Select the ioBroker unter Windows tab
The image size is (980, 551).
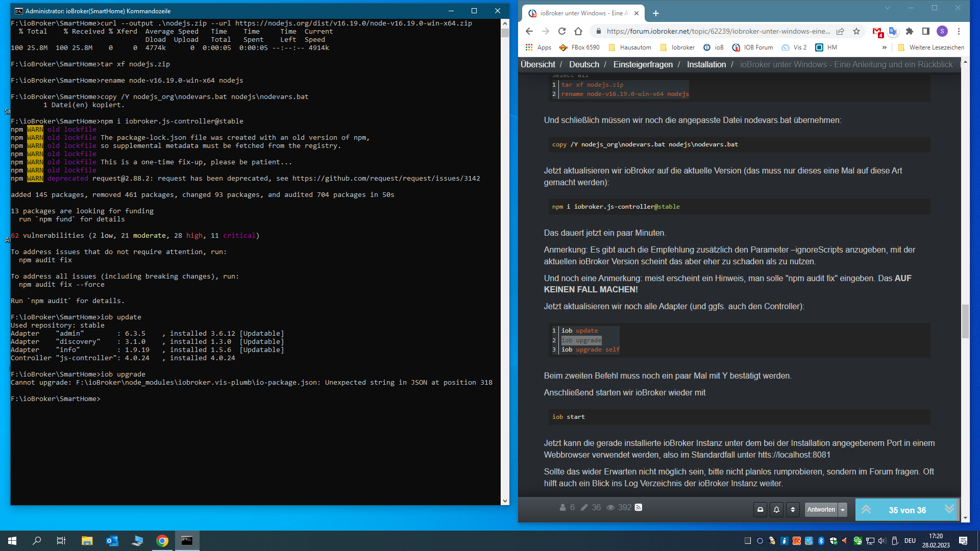[582, 13]
